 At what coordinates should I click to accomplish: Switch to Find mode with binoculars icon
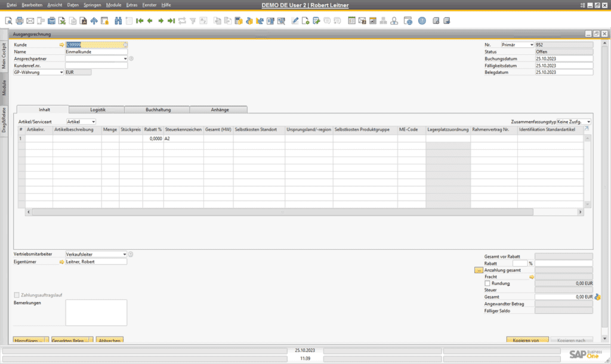point(118,21)
